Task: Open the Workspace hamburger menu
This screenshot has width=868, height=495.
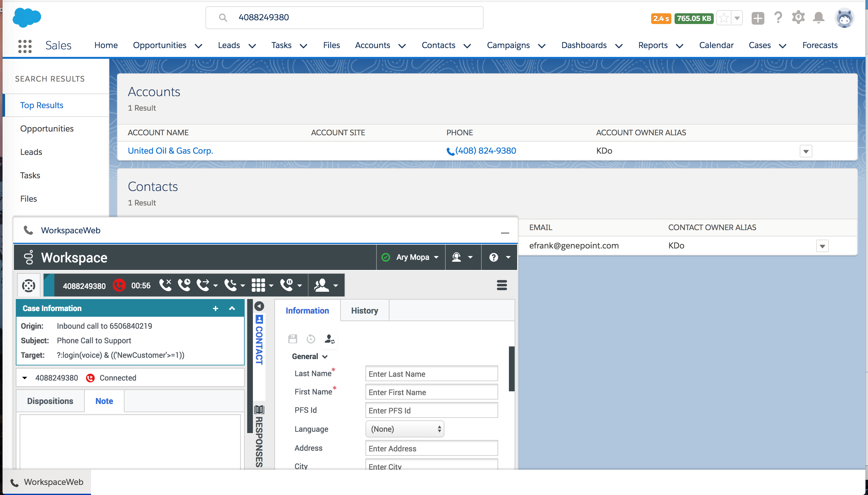Action: pos(502,285)
